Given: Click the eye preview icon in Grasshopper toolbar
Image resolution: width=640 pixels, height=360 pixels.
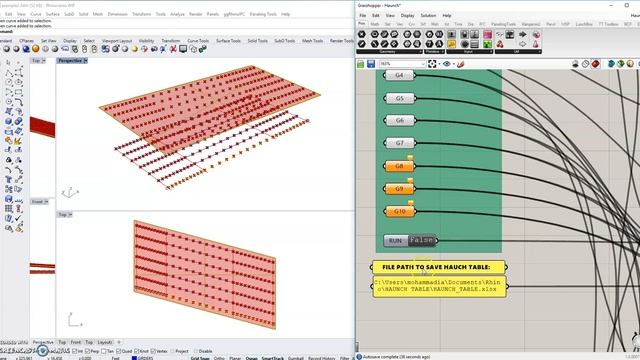Looking at the screenshot, I should [447, 64].
